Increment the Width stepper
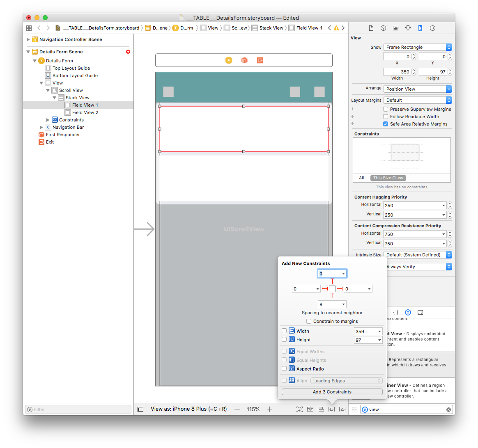The height and width of the screenshot is (448, 478). [x=414, y=70]
